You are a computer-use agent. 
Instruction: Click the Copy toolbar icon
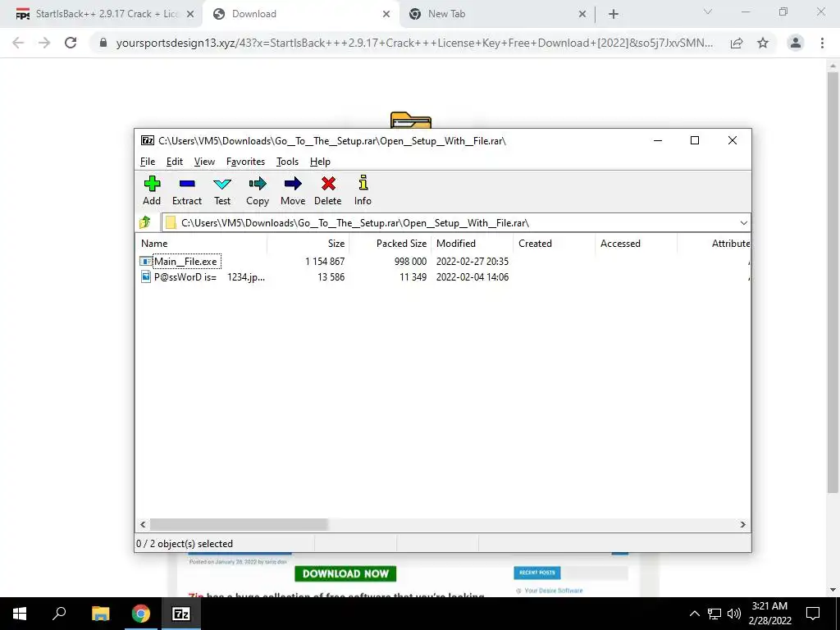pyautogui.click(x=257, y=184)
